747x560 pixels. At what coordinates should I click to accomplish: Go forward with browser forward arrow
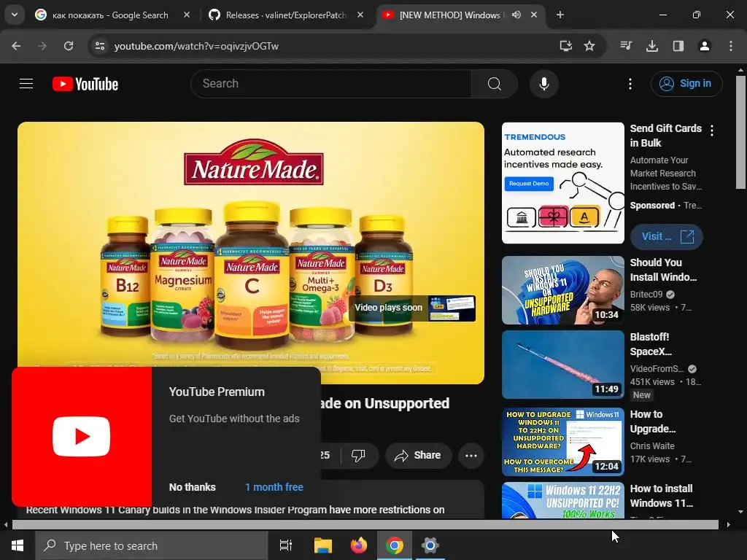point(42,46)
